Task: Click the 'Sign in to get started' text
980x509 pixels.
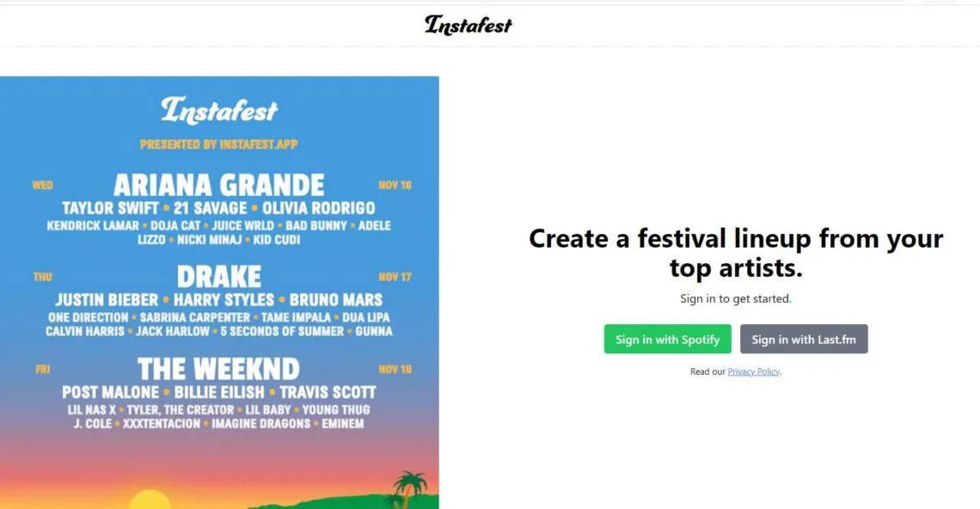Action: (736, 298)
